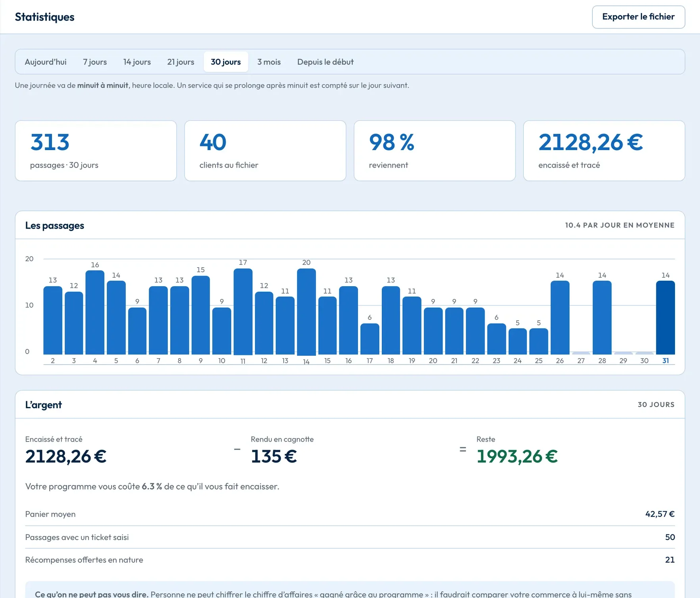Click the Récompenses offertes en nature value 21
700x598 pixels.
point(670,560)
